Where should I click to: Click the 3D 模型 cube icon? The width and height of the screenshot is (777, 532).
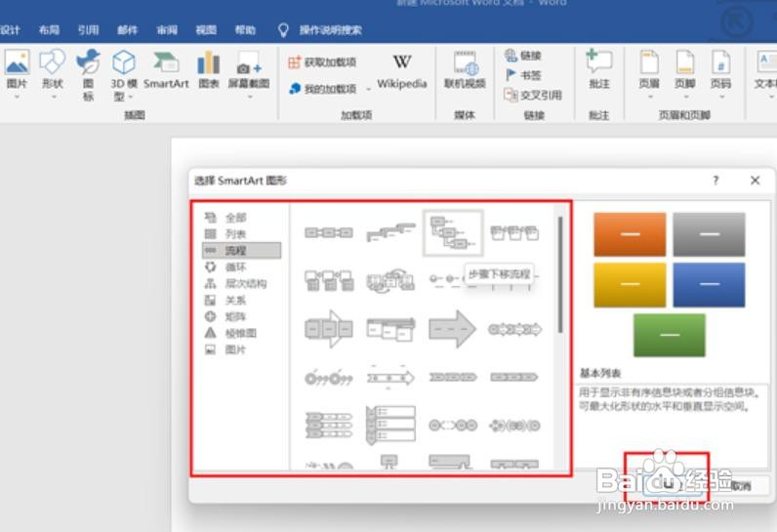pos(123,61)
